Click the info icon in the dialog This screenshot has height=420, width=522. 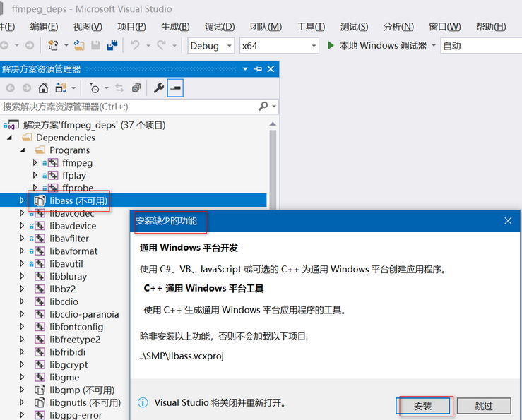click(143, 402)
